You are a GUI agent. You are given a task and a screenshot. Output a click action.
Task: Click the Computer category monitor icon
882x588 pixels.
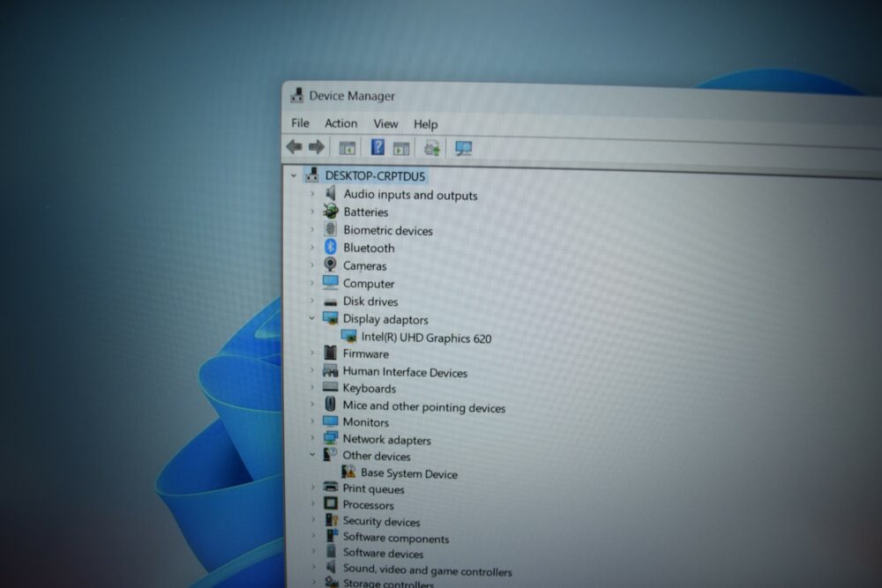(x=330, y=282)
